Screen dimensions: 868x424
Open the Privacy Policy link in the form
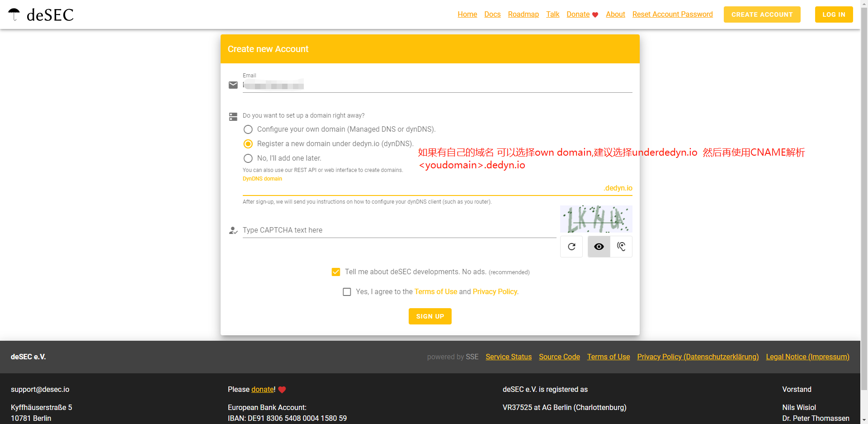tap(495, 292)
